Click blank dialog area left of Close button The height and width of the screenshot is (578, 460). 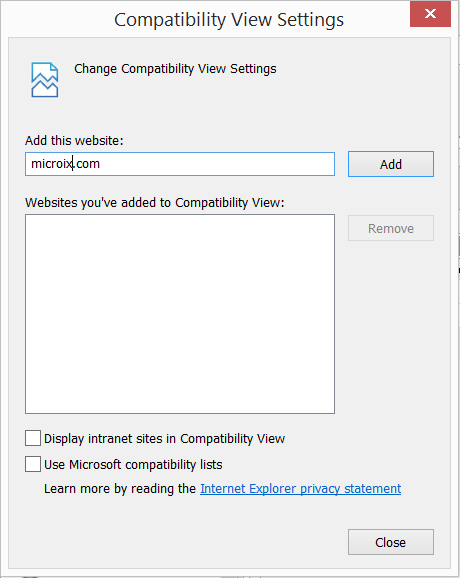click(184, 542)
